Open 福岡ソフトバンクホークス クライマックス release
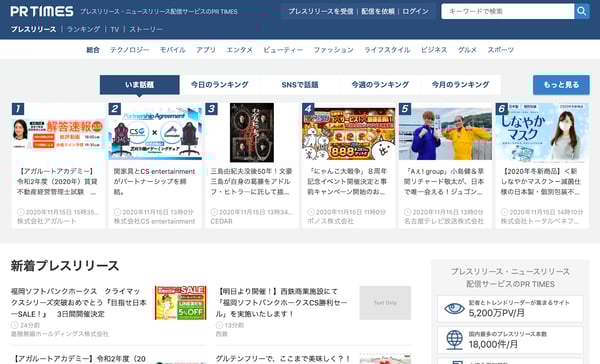600x364 pixels. tap(79, 303)
